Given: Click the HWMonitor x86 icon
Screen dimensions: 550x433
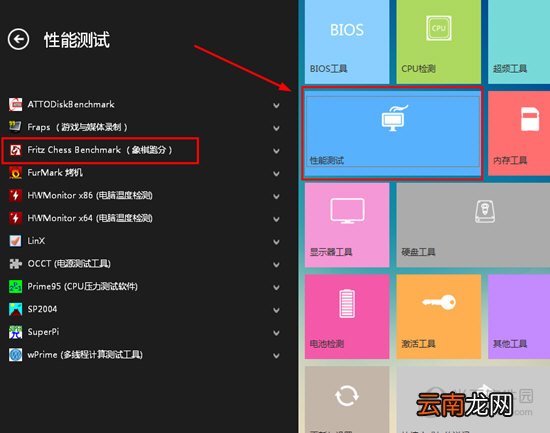Looking at the screenshot, I should (15, 195).
